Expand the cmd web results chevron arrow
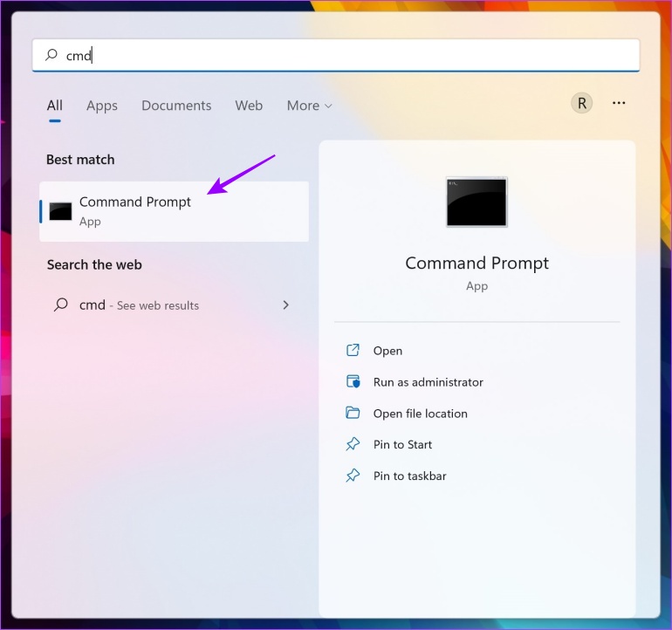This screenshot has height=630, width=672. [x=286, y=305]
